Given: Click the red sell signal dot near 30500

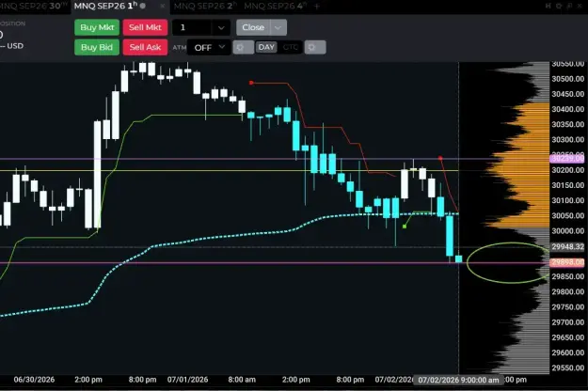Looking at the screenshot, I should (x=251, y=83).
